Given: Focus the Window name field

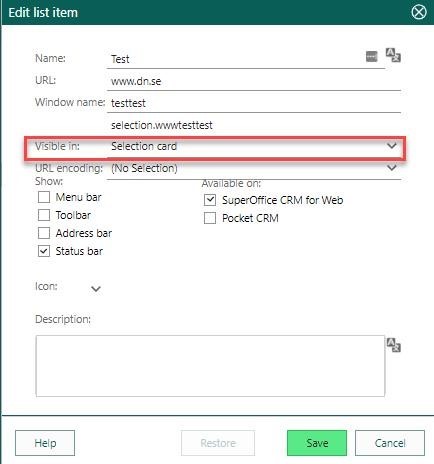Looking at the screenshot, I should [254, 103].
